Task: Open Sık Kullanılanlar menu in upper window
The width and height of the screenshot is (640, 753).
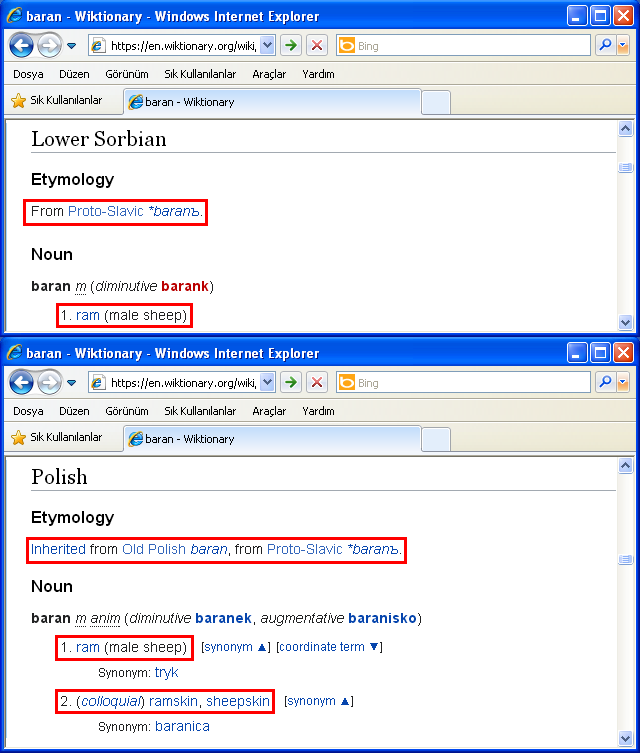Action: pos(200,74)
